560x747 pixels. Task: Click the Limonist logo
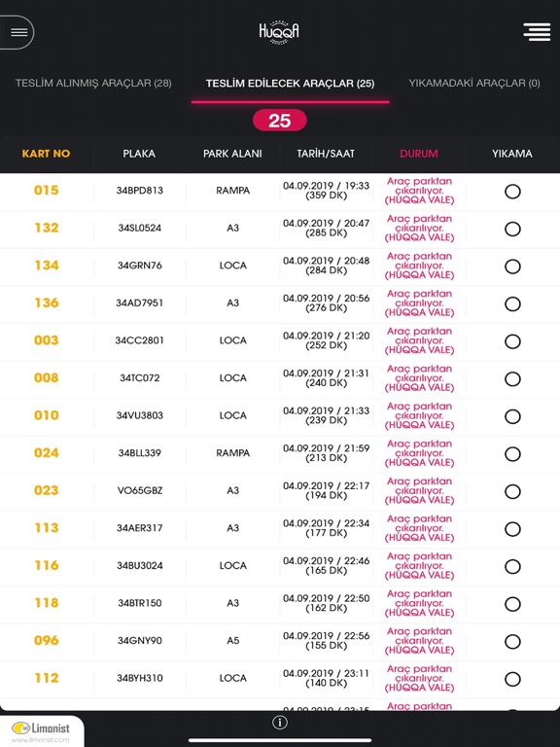point(41,728)
